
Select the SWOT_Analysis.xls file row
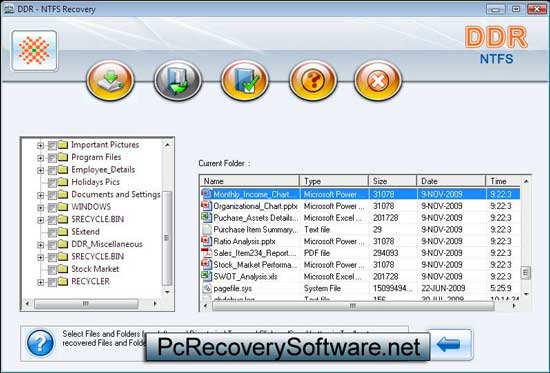point(360,277)
